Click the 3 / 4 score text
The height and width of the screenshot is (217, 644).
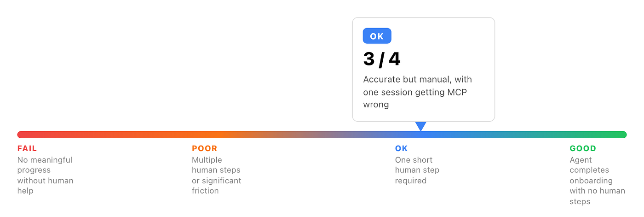[382, 59]
